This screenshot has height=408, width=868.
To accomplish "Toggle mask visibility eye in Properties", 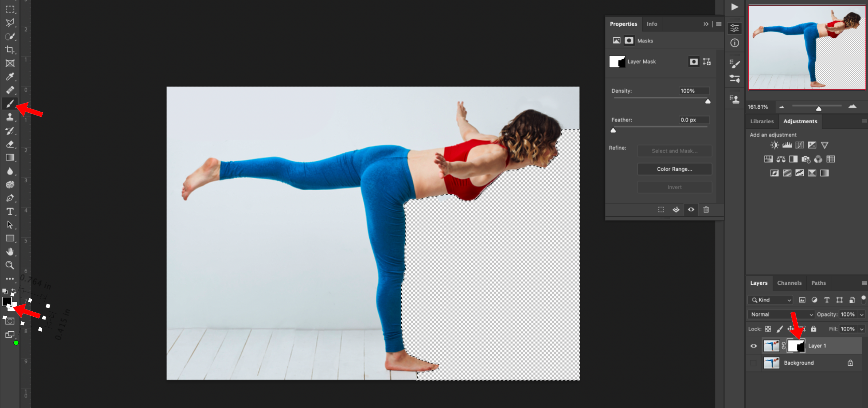I will (691, 210).
